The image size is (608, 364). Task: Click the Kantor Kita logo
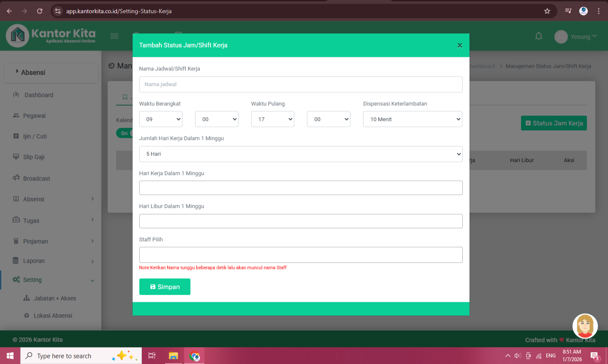(51, 36)
